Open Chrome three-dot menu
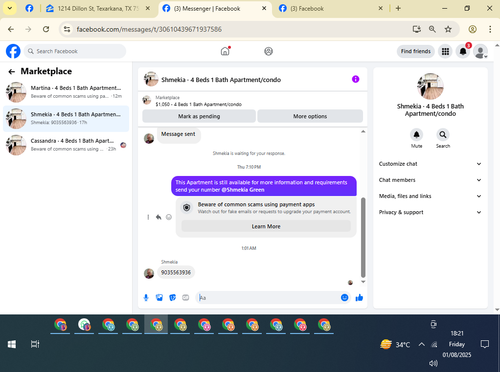This screenshot has width=500, height=372. pos(490,29)
